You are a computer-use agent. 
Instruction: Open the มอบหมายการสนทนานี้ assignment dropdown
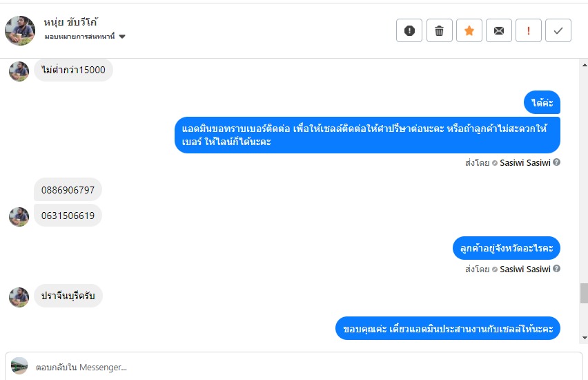point(122,37)
